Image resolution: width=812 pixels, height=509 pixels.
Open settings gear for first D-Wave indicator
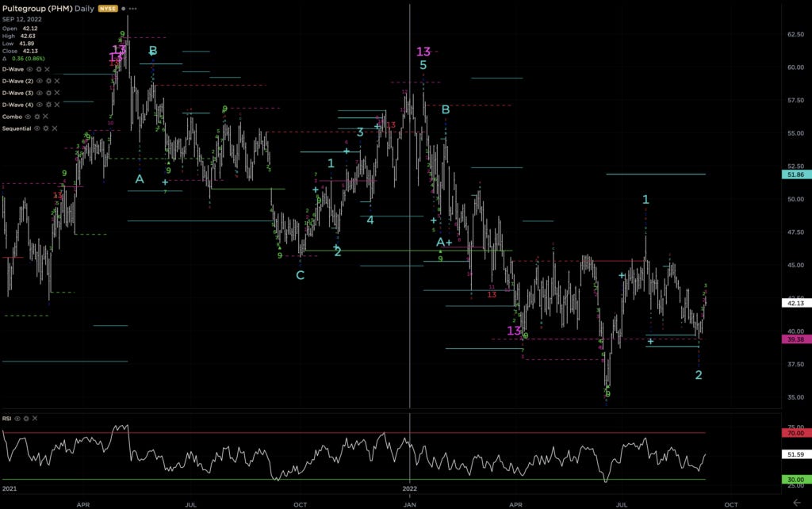38,70
